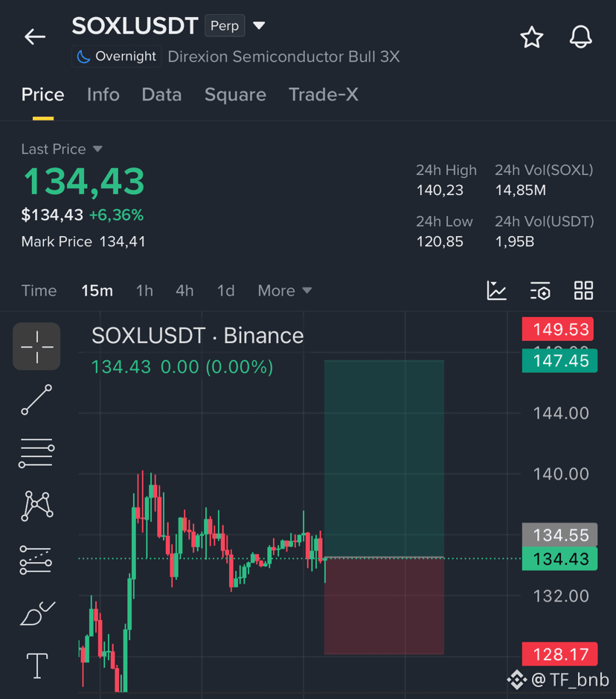
Task: Click the large 134,43 last price
Action: [x=84, y=182]
